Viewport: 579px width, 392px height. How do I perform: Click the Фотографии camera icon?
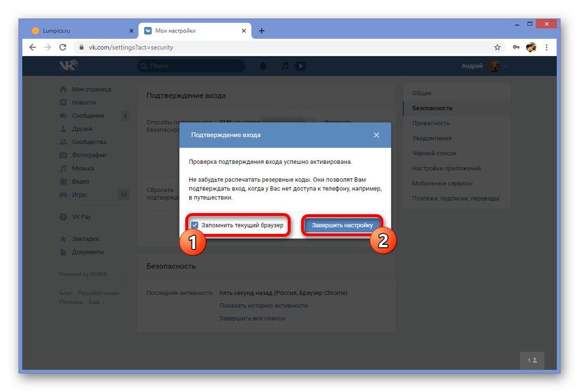pyautogui.click(x=64, y=155)
